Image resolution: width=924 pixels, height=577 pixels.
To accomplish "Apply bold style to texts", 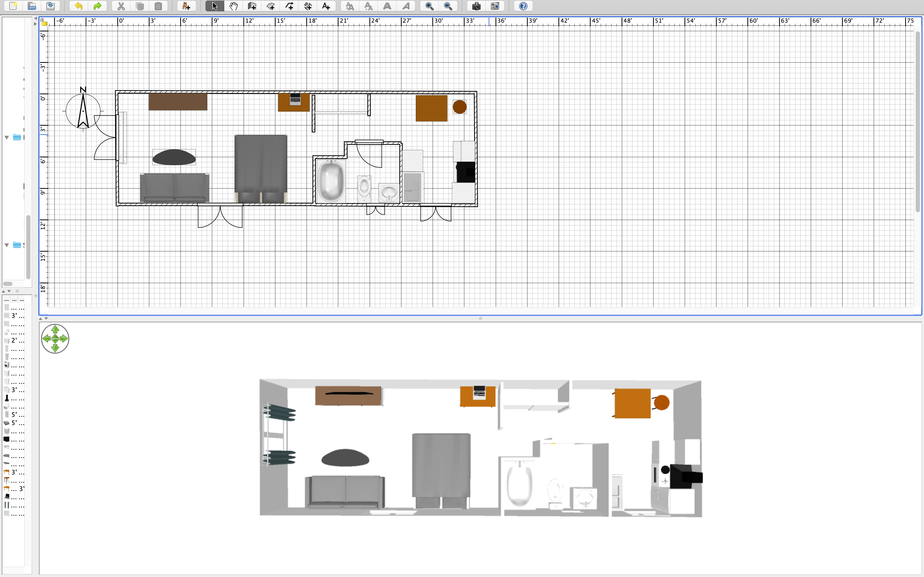I will pos(387,6).
